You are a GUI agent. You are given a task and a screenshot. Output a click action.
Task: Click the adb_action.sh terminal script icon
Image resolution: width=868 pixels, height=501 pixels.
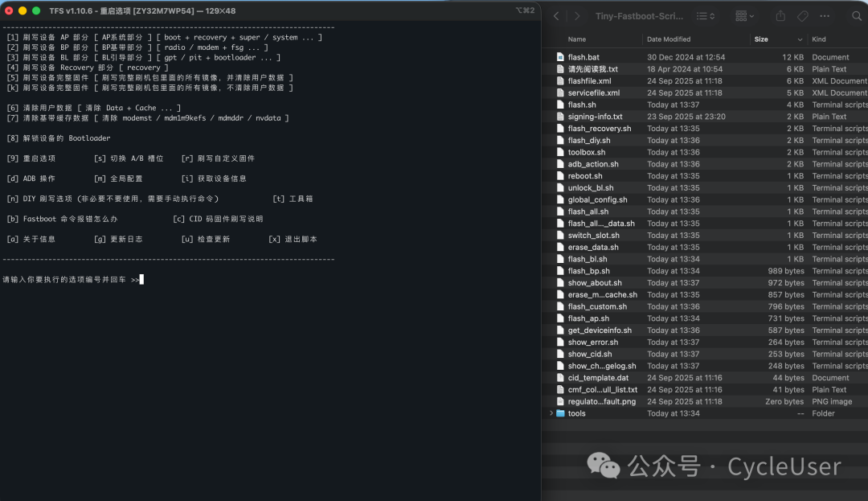tap(560, 163)
